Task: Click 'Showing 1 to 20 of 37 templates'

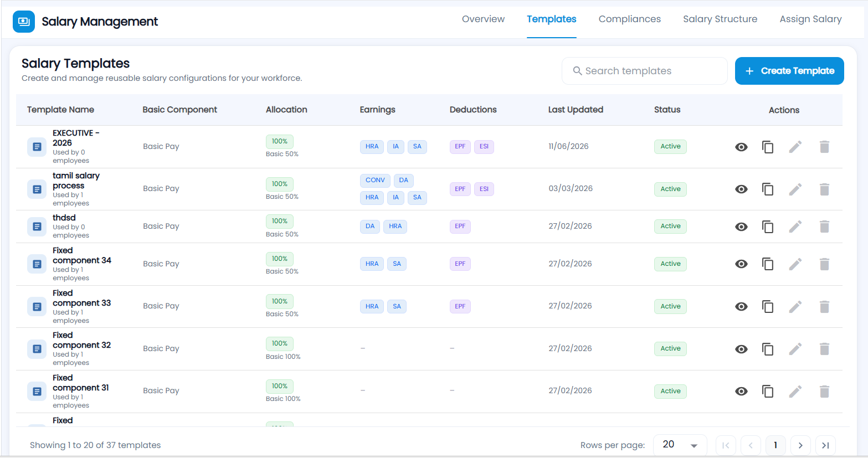Action: pyautogui.click(x=95, y=445)
